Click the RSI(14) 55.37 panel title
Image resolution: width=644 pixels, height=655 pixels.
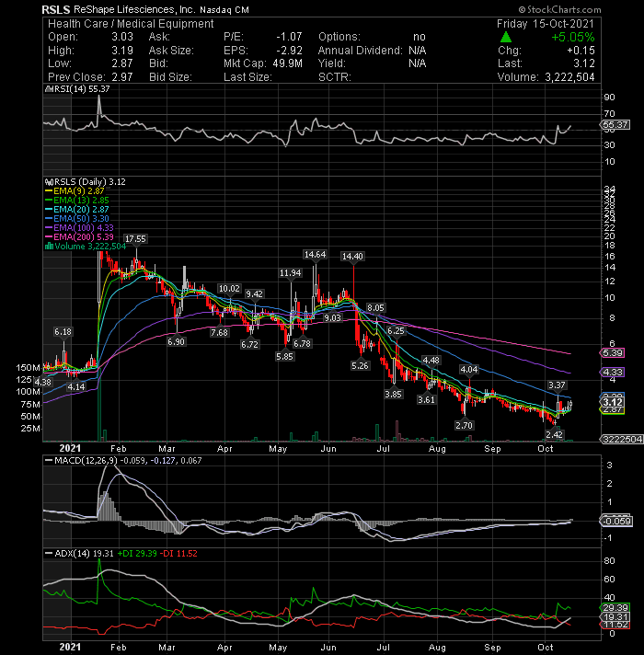click(x=81, y=89)
